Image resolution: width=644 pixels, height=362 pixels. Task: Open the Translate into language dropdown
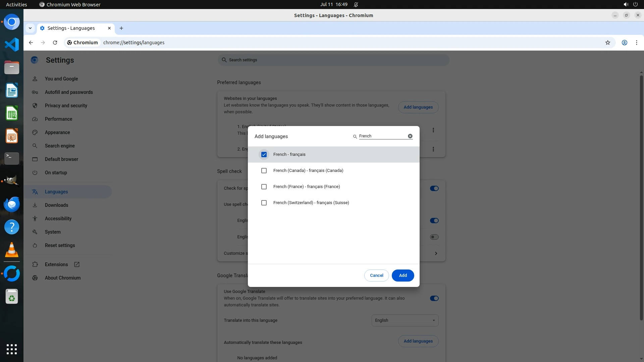(x=405, y=320)
